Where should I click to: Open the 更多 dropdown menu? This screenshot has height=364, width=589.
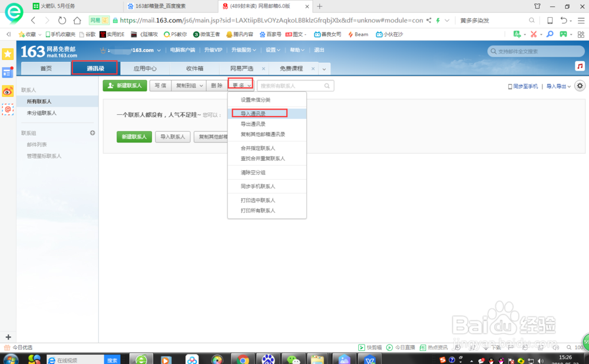(239, 85)
